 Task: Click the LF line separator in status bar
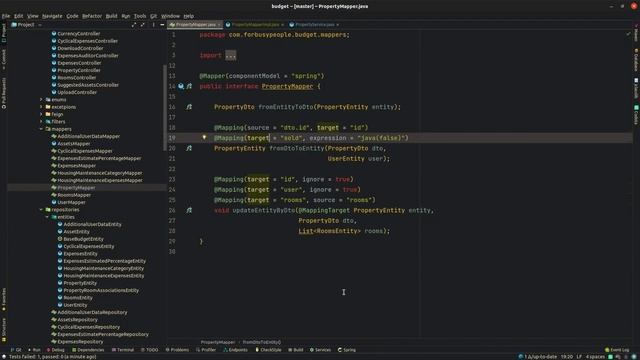click(x=579, y=357)
